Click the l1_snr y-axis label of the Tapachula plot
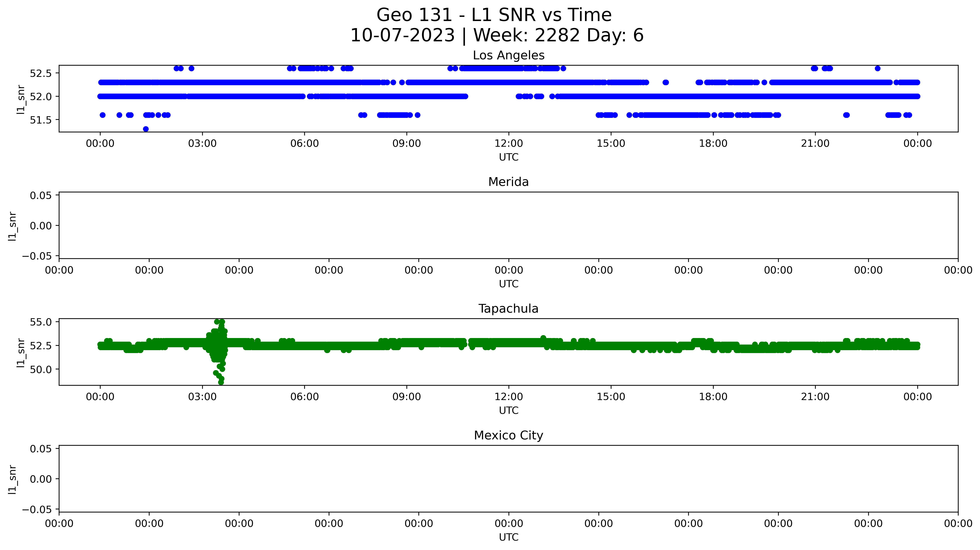Image resolution: width=980 pixels, height=550 pixels. coord(21,353)
